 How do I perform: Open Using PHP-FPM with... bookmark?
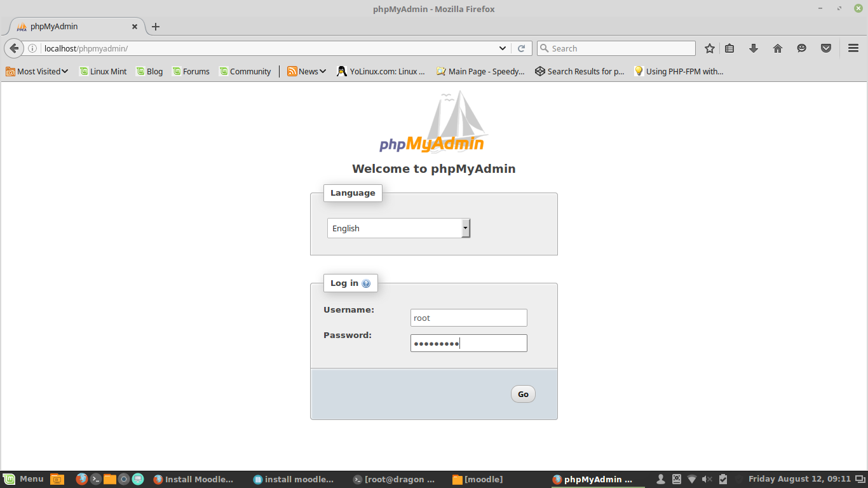tap(679, 71)
